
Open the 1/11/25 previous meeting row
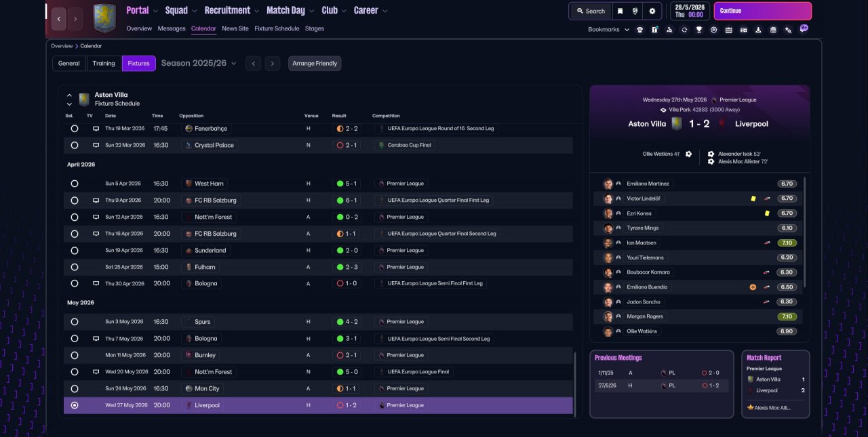point(661,373)
